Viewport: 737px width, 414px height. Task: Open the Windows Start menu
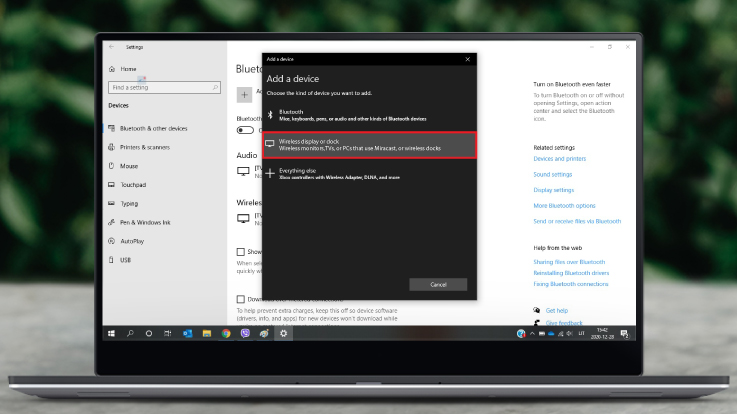pos(111,333)
